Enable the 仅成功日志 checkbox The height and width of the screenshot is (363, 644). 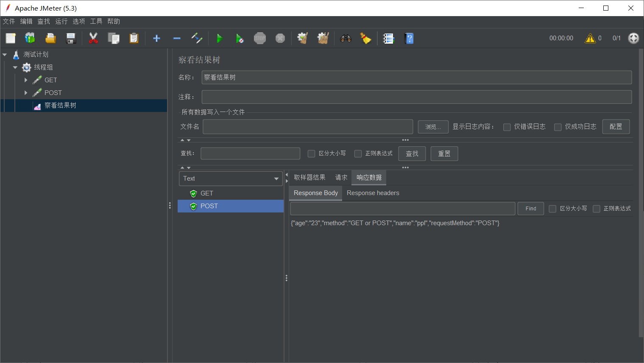(x=558, y=127)
